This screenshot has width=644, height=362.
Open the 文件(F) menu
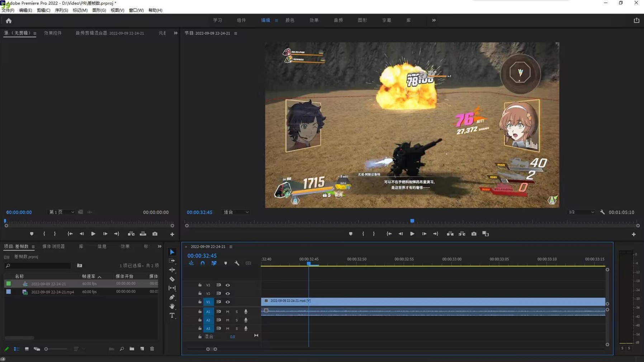click(x=8, y=10)
